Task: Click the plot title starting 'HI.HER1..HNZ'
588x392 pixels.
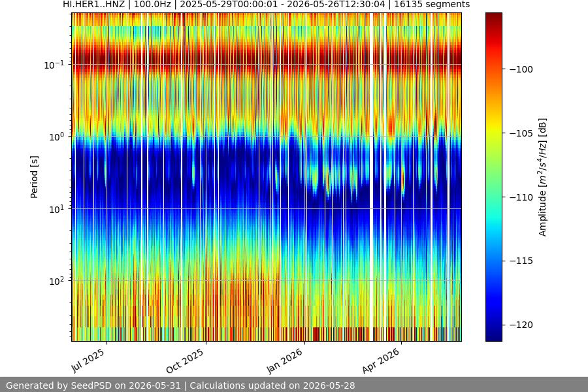Action: click(x=267, y=5)
